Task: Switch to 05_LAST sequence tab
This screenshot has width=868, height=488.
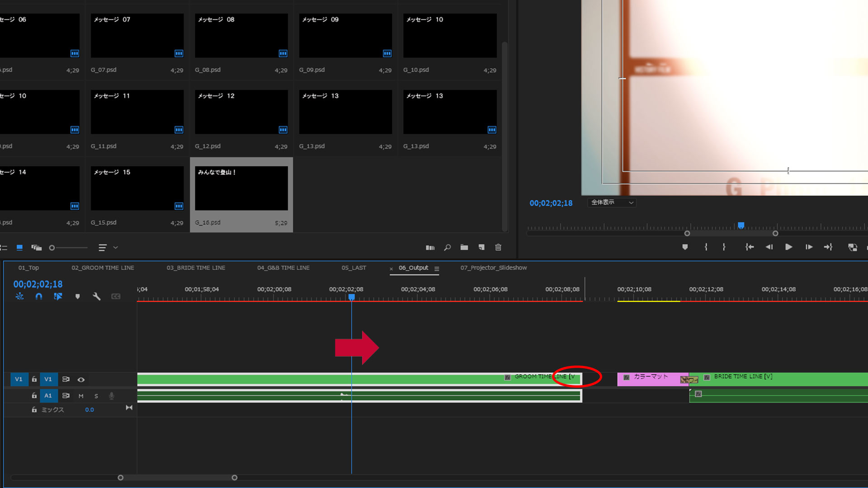Action: point(354,268)
